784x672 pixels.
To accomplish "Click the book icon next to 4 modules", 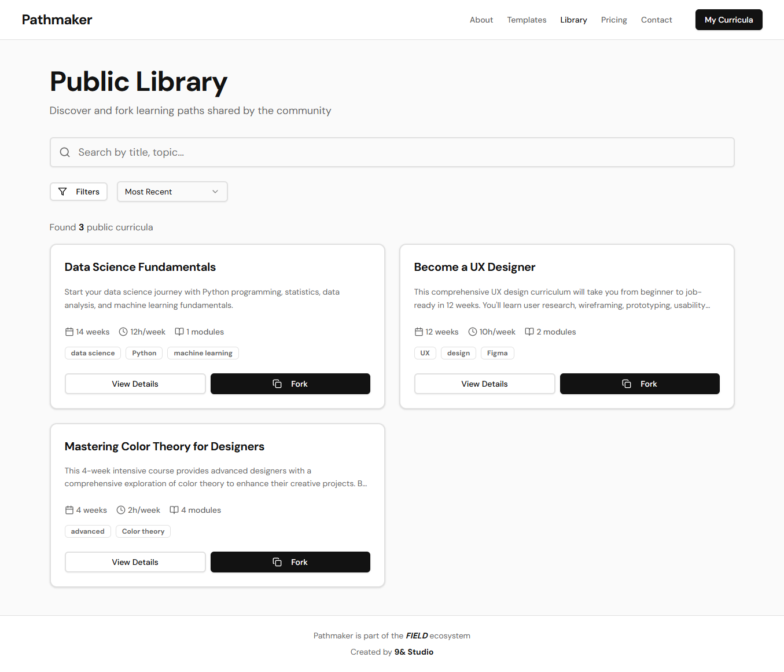I will pos(174,510).
